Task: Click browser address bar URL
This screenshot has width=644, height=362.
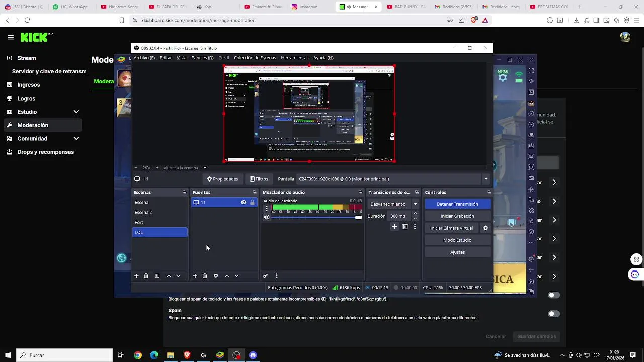Action: [x=199, y=20]
